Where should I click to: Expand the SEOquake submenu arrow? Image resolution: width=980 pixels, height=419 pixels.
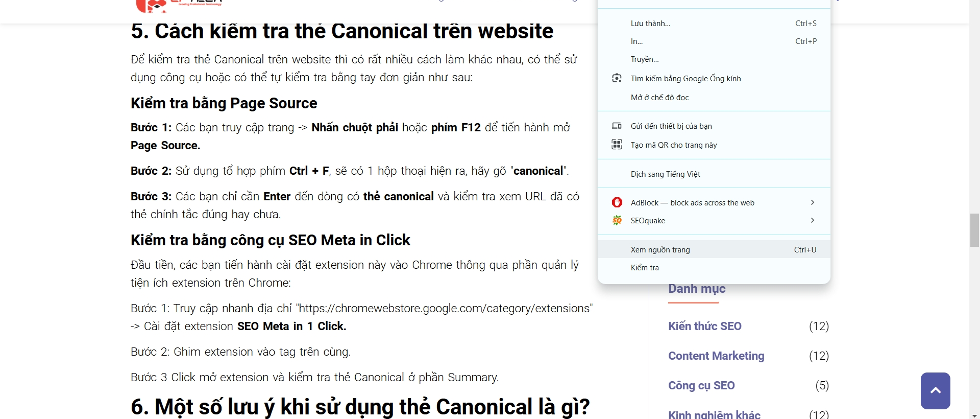813,220
